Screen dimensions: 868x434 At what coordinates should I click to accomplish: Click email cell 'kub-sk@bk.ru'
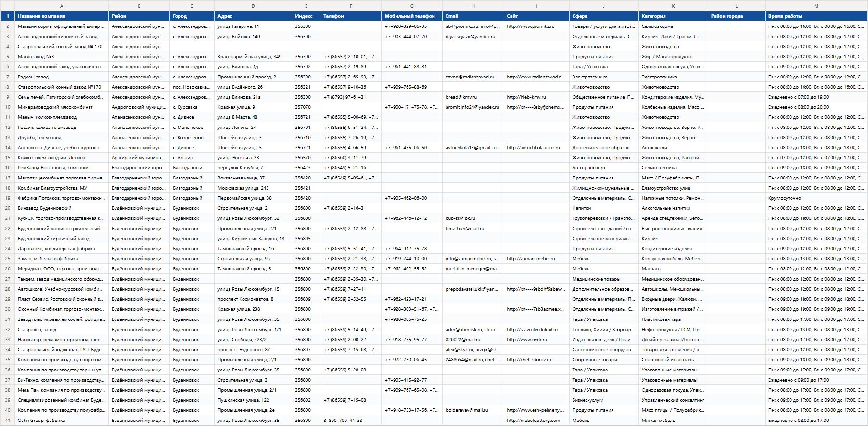point(473,218)
